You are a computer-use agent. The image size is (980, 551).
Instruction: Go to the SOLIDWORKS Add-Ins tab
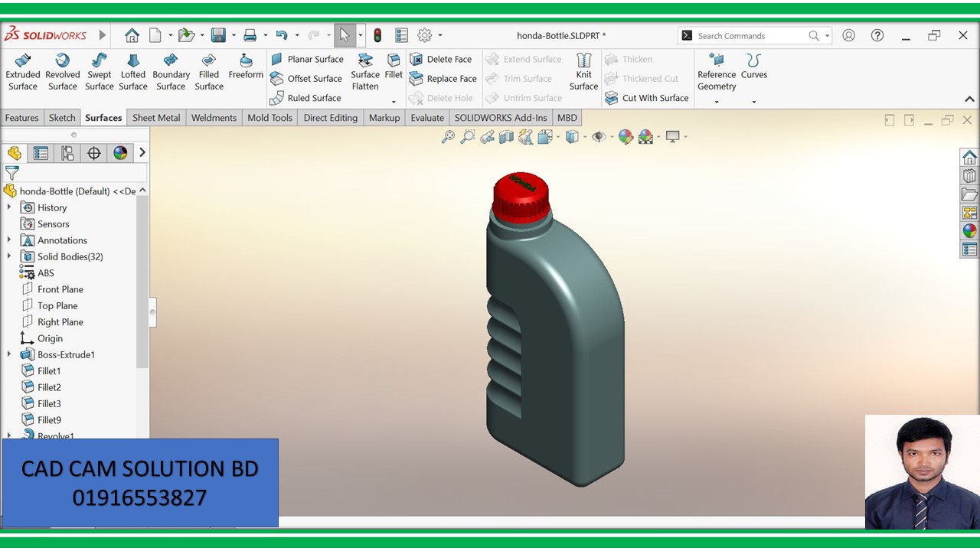(x=501, y=118)
